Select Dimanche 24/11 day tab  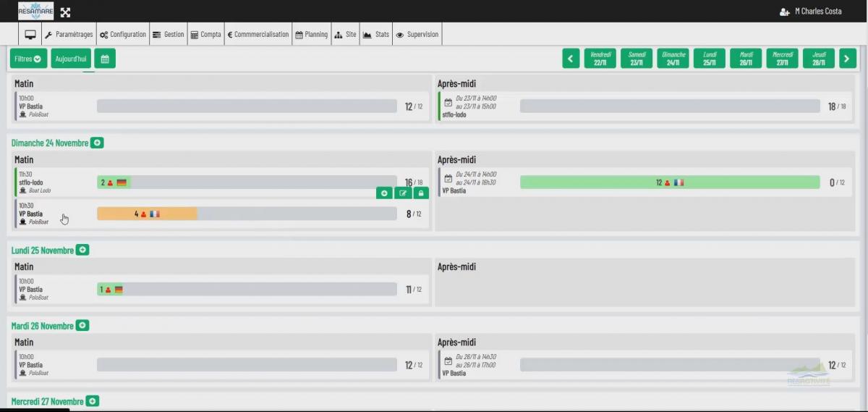tap(673, 59)
